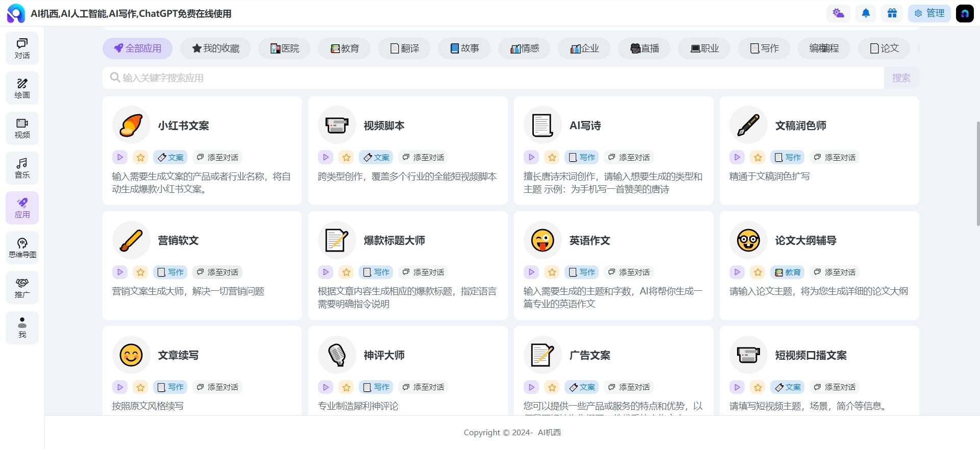Open the 绘画 drawing sidebar icon
The width and height of the screenshot is (980, 449).
22,88
